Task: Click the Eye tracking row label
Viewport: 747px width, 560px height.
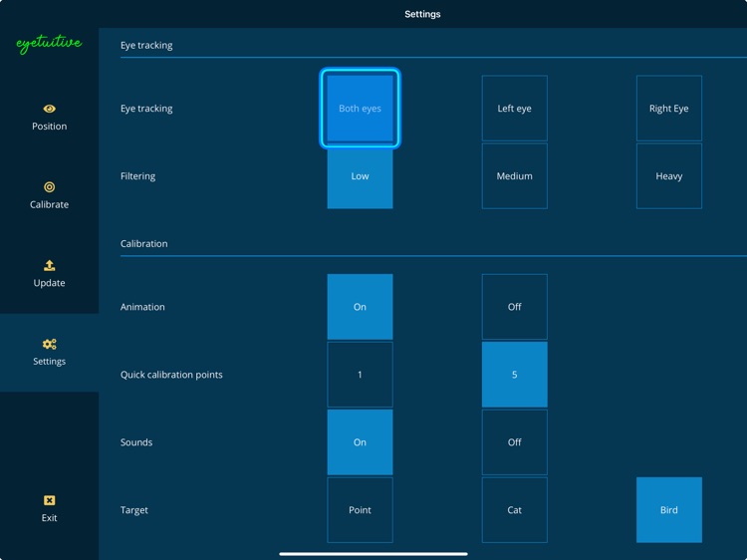Action: tap(146, 109)
